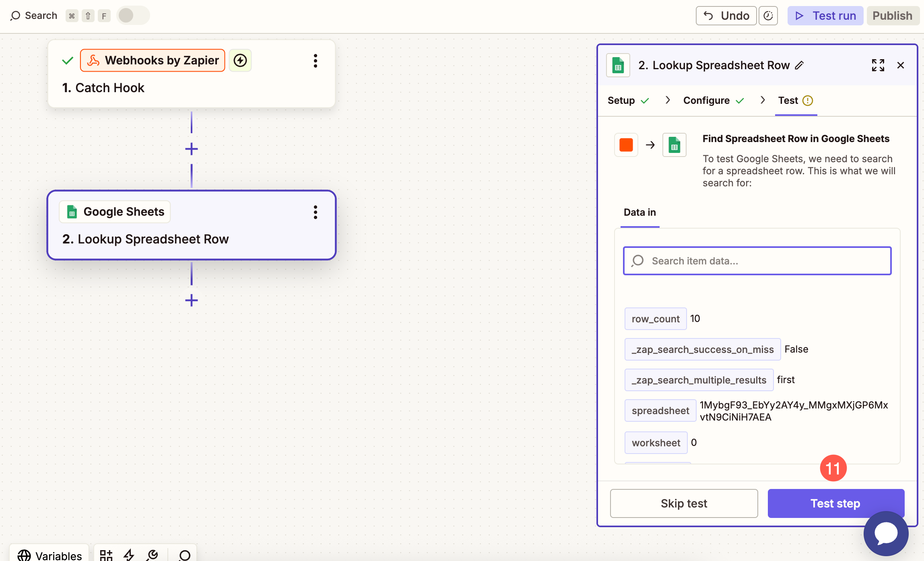This screenshot has height=561, width=924.
Task: Click the Google Sheets icon in panel header
Action: 618,65
